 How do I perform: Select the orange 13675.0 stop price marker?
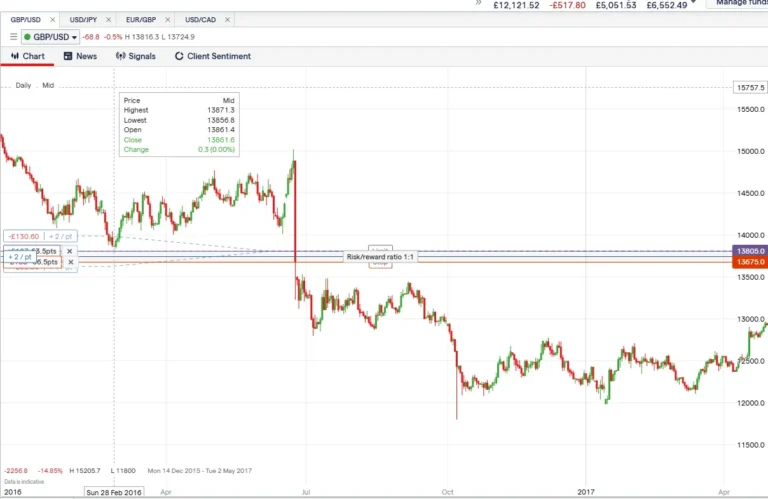coord(750,262)
